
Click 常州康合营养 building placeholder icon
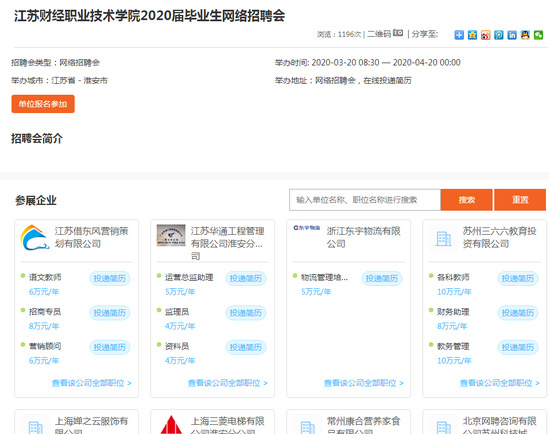click(307, 427)
